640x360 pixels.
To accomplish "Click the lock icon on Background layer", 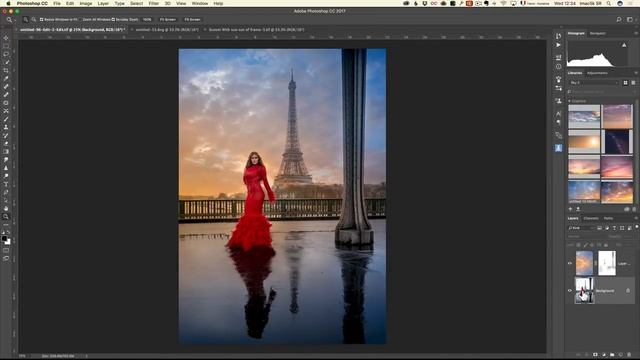I will click(628, 291).
